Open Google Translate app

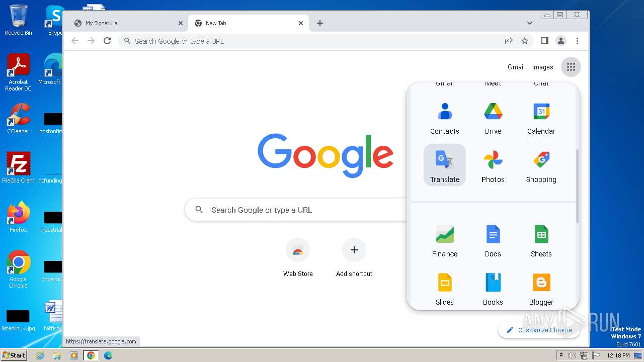(x=445, y=165)
